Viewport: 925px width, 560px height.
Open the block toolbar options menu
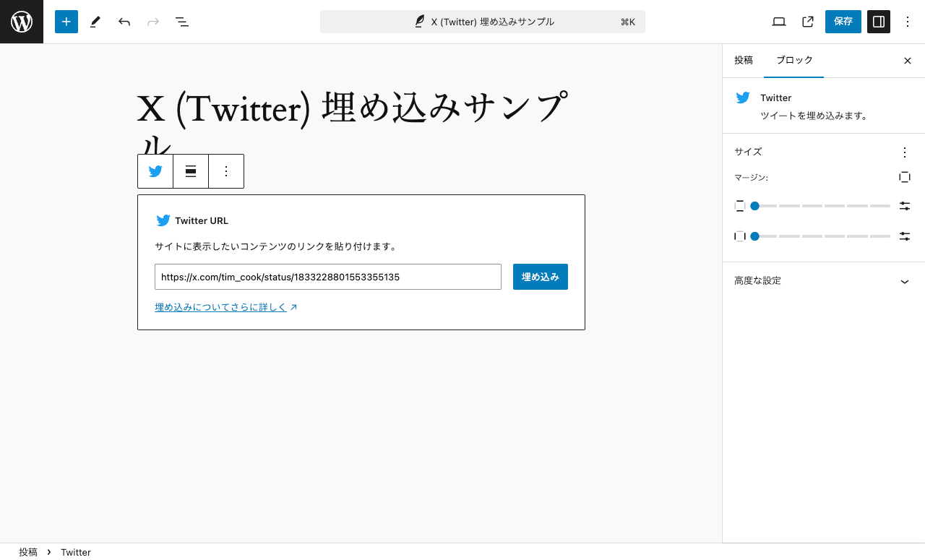(226, 171)
